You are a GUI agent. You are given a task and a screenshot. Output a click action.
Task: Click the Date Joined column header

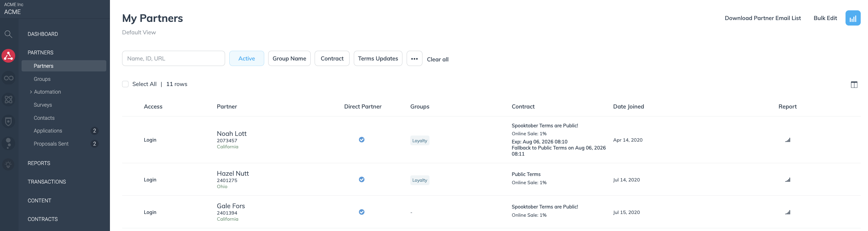(628, 107)
